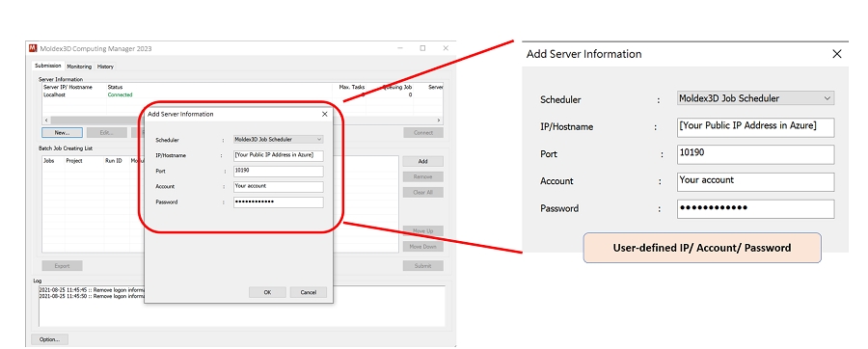This screenshot has width=868, height=349.
Task: Click the Port field showing 10190 in enlarged panel
Action: (755, 154)
